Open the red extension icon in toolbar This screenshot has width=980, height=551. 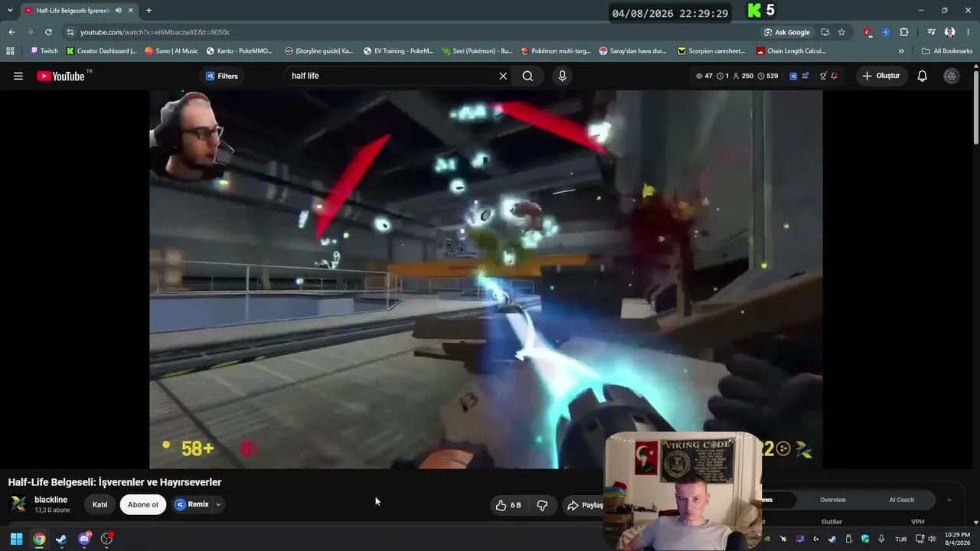click(x=867, y=32)
